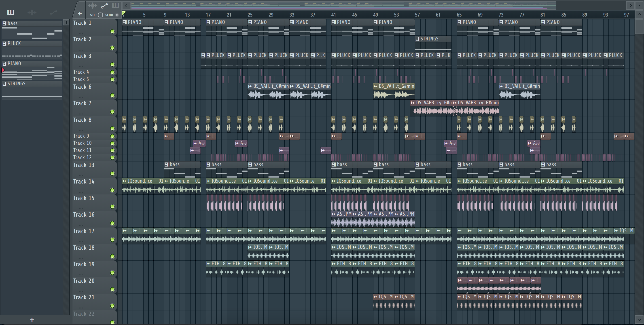
Task: Click the picker panel scrollbar handle
Action: [66, 22]
